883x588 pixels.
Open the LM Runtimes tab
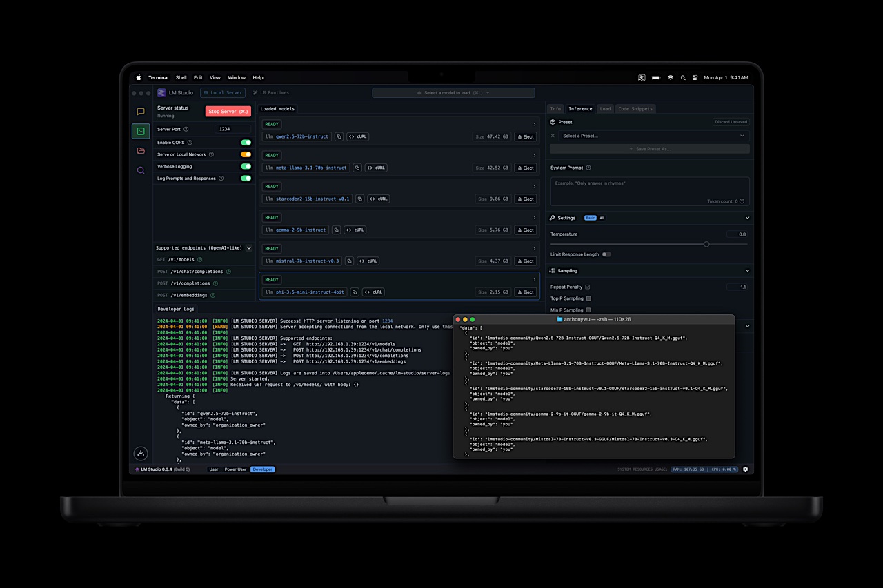[271, 93]
